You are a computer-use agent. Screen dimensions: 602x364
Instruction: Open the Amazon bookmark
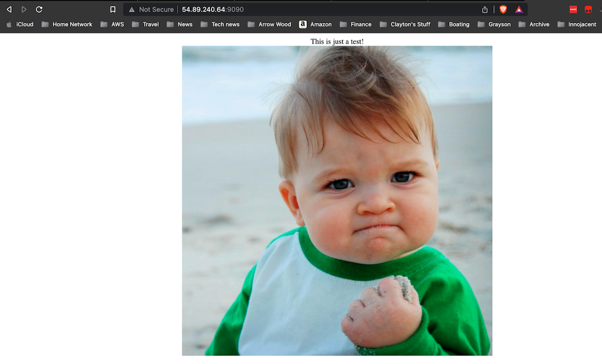(x=315, y=24)
